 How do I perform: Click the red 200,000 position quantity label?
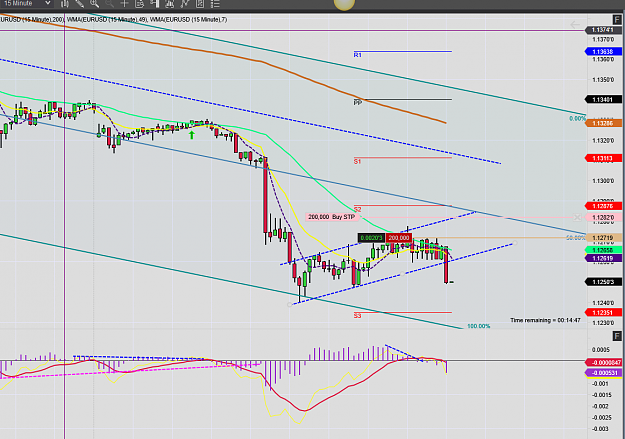click(399, 238)
